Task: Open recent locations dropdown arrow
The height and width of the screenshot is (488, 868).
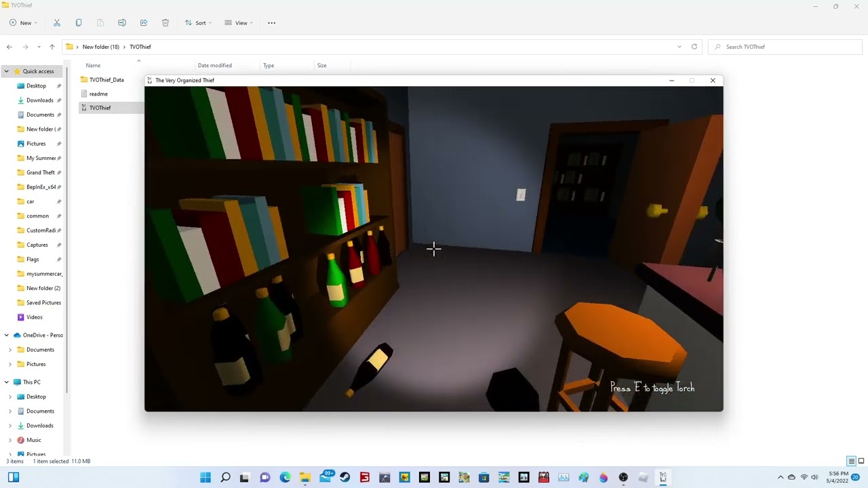Action: tap(39, 47)
